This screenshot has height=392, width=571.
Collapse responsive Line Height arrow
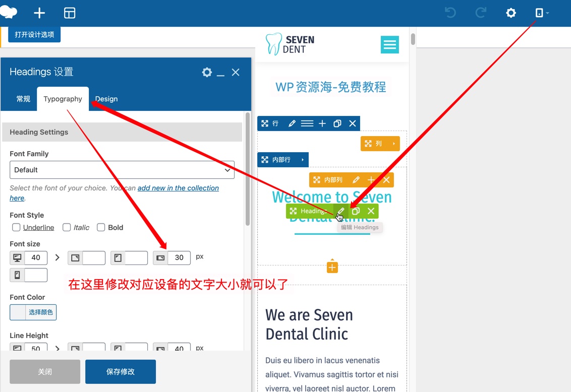click(x=57, y=348)
